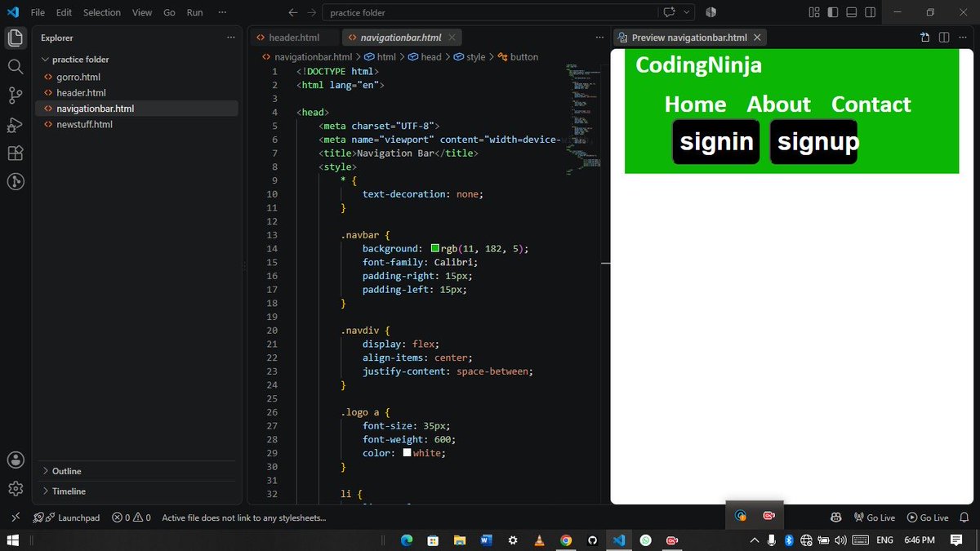The width and height of the screenshot is (980, 551).
Task: Toggle the Primary Side Bar layout button
Action: click(x=833, y=12)
